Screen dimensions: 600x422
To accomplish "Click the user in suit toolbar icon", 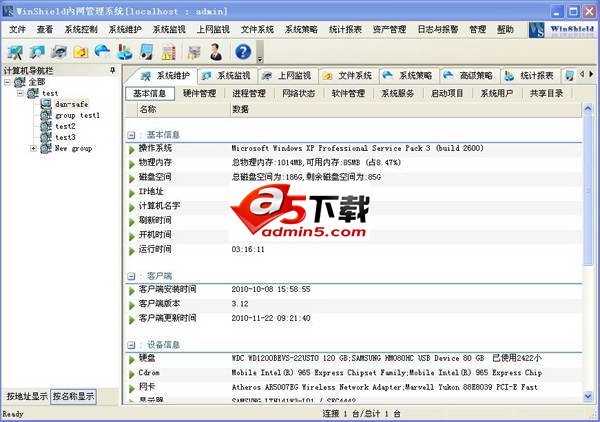I will pyautogui.click(x=216, y=52).
